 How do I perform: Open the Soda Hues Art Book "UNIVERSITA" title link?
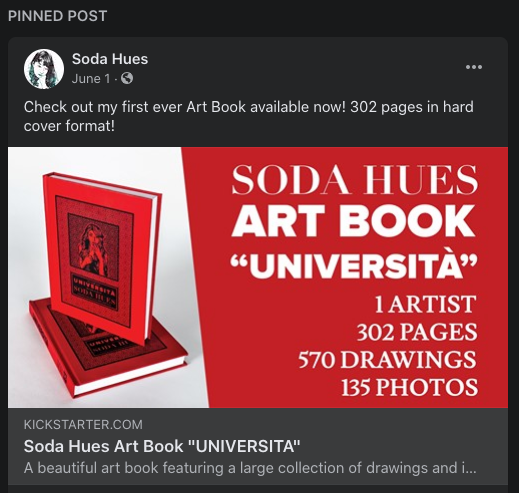[162, 446]
